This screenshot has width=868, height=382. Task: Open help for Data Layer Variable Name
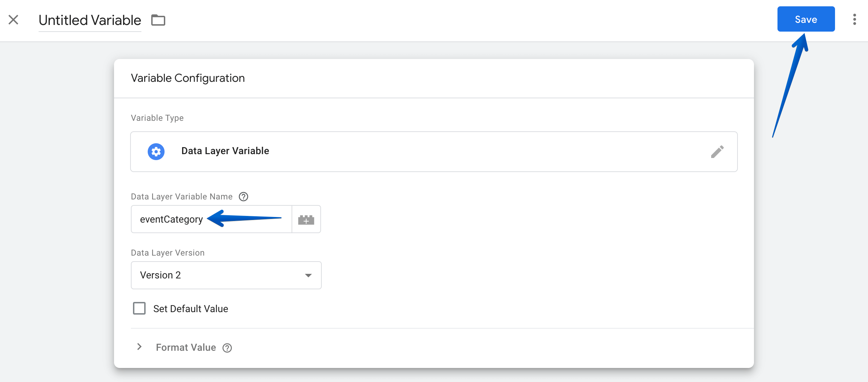243,197
